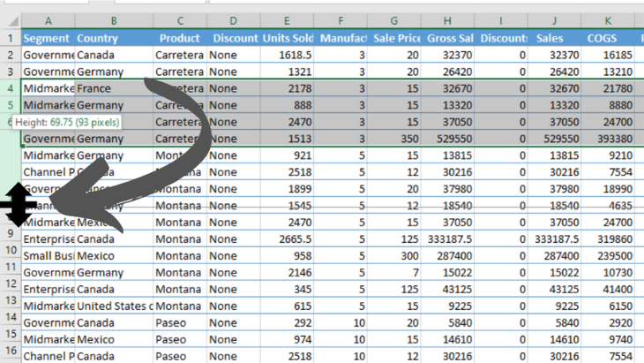Select gross sales cell 5840 in column H
644x363 pixels.
(447, 322)
